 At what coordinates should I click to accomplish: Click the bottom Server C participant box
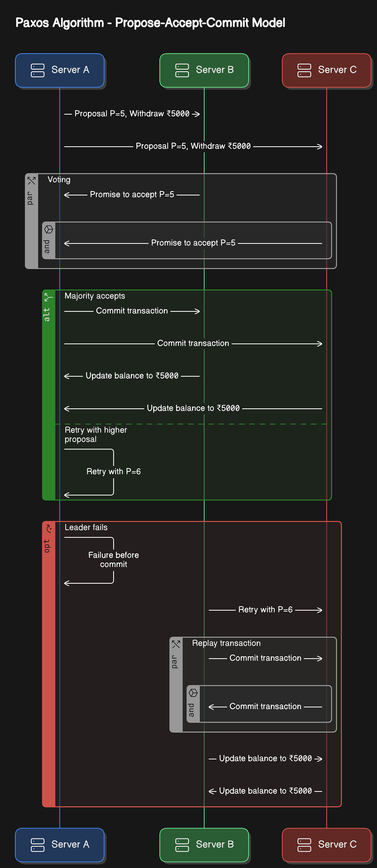click(327, 845)
